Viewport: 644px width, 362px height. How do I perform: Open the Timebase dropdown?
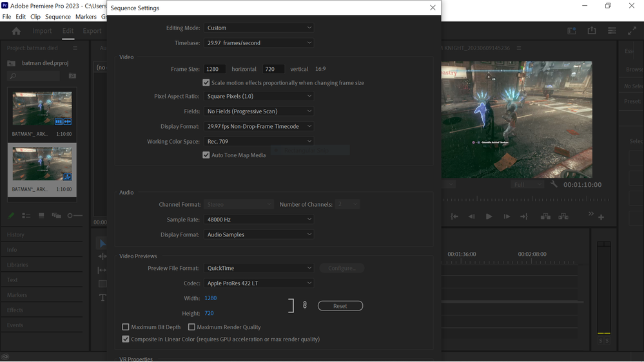pyautogui.click(x=259, y=43)
